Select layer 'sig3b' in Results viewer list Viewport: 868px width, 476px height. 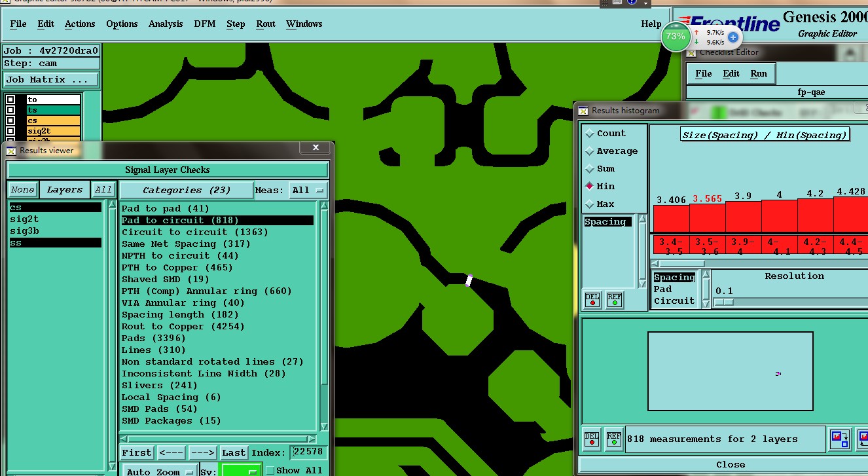pos(56,231)
